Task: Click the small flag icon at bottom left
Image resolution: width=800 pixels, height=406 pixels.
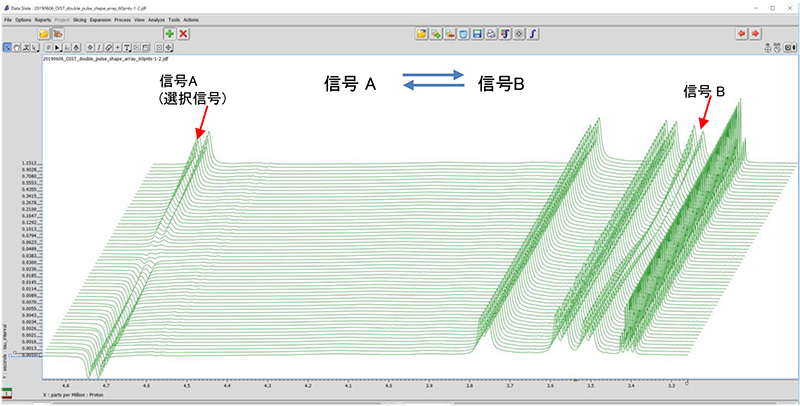Action: pyautogui.click(x=7, y=394)
